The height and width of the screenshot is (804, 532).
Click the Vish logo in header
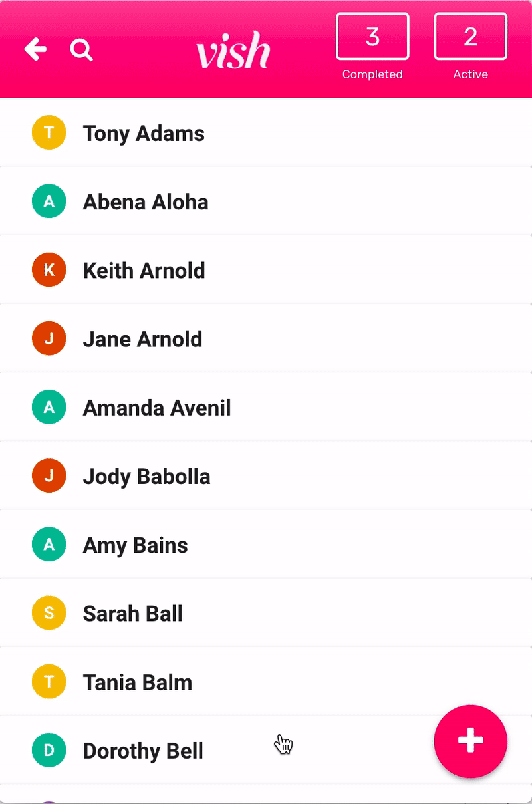[233, 51]
